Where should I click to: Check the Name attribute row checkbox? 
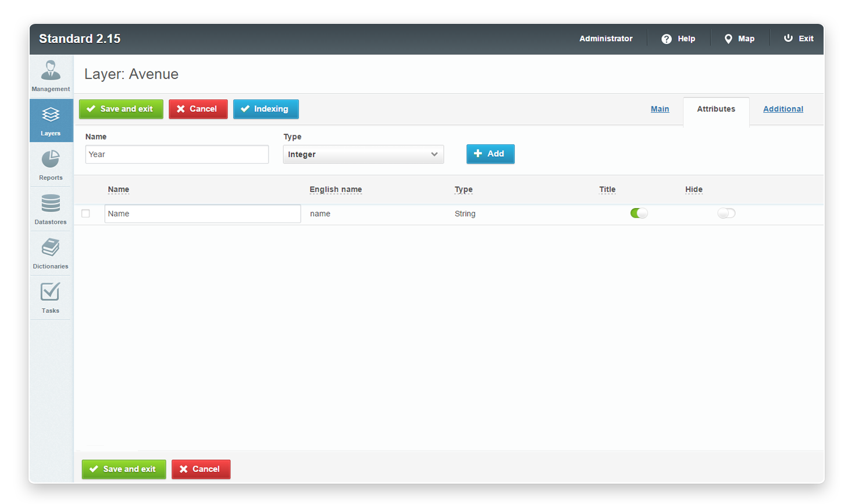pos(86,213)
